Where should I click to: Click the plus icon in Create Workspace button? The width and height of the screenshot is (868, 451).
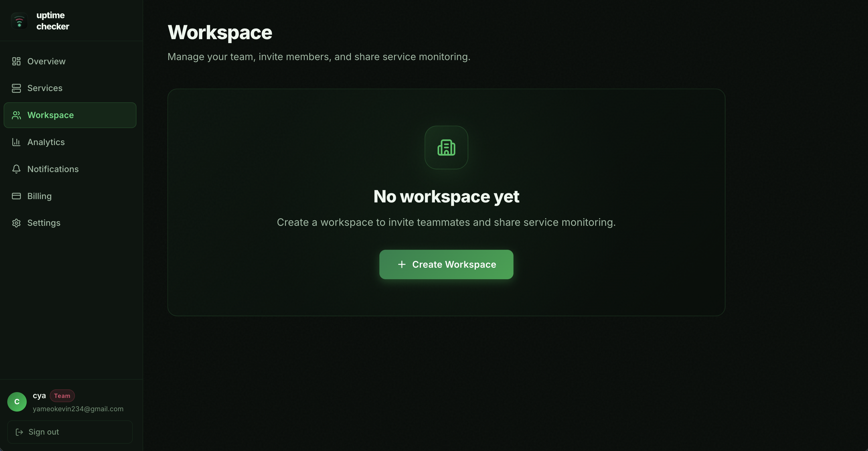(402, 264)
